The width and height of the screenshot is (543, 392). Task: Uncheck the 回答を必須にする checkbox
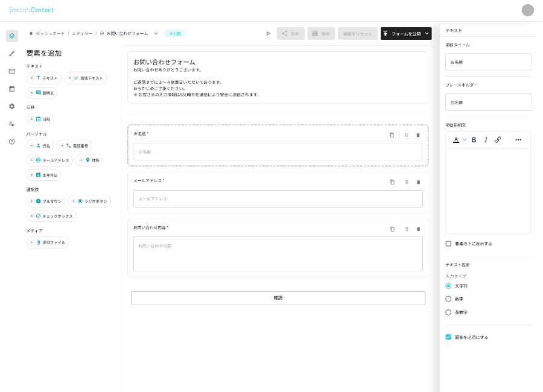[x=448, y=337]
